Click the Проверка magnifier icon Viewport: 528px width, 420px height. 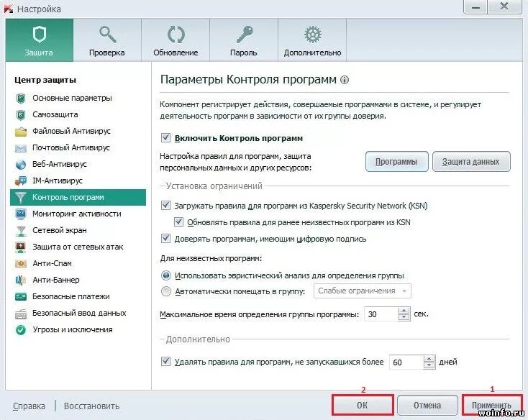107,35
